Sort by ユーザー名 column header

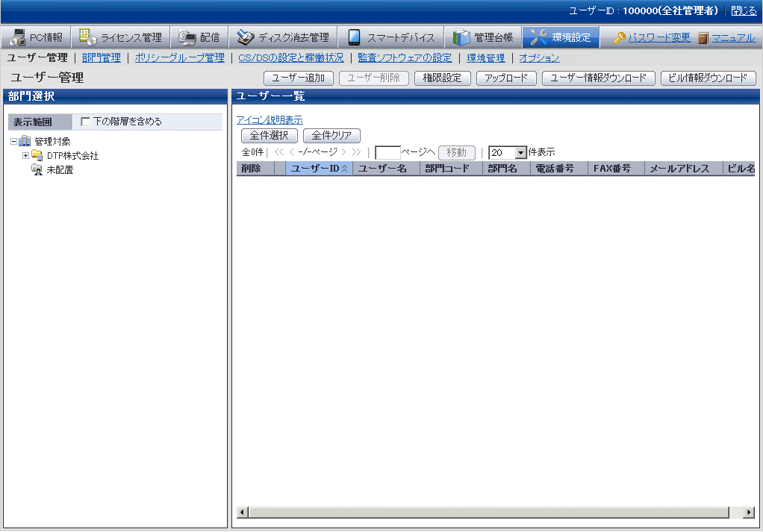387,169
